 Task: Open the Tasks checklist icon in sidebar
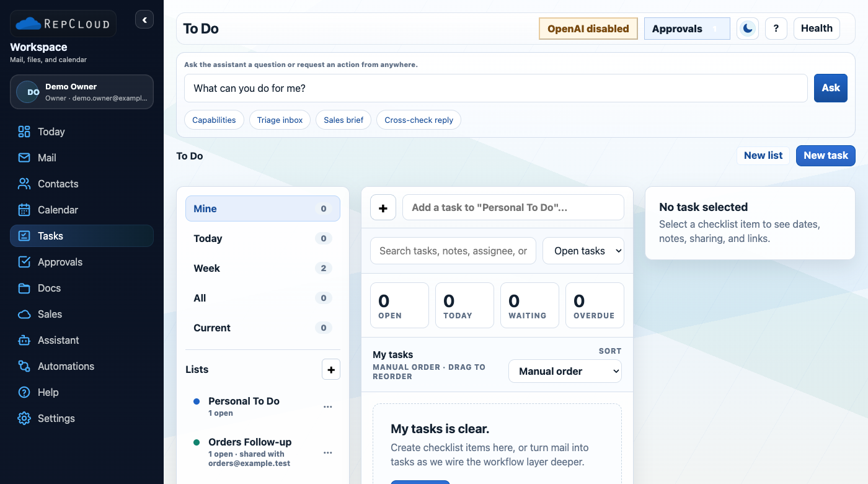tap(24, 236)
